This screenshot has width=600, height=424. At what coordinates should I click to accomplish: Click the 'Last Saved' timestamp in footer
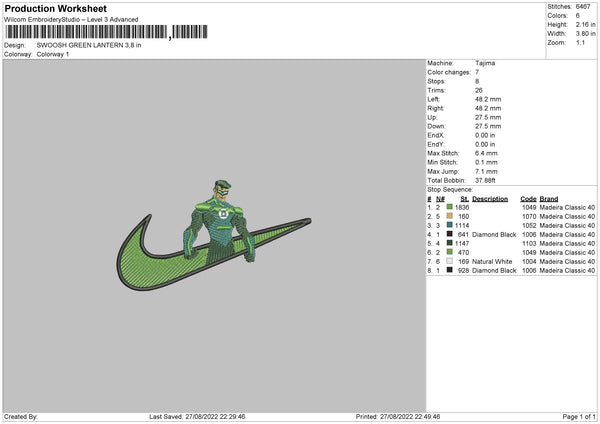[x=197, y=417]
